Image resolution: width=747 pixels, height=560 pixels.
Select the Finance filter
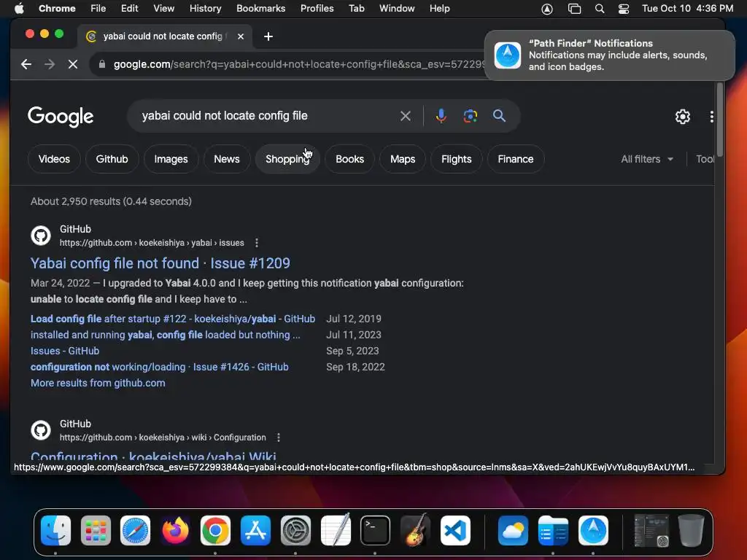[x=516, y=159]
